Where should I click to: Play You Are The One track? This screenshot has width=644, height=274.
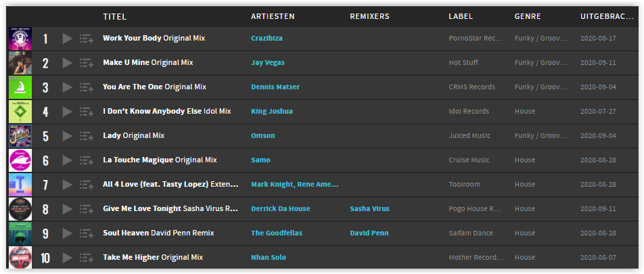click(x=68, y=87)
